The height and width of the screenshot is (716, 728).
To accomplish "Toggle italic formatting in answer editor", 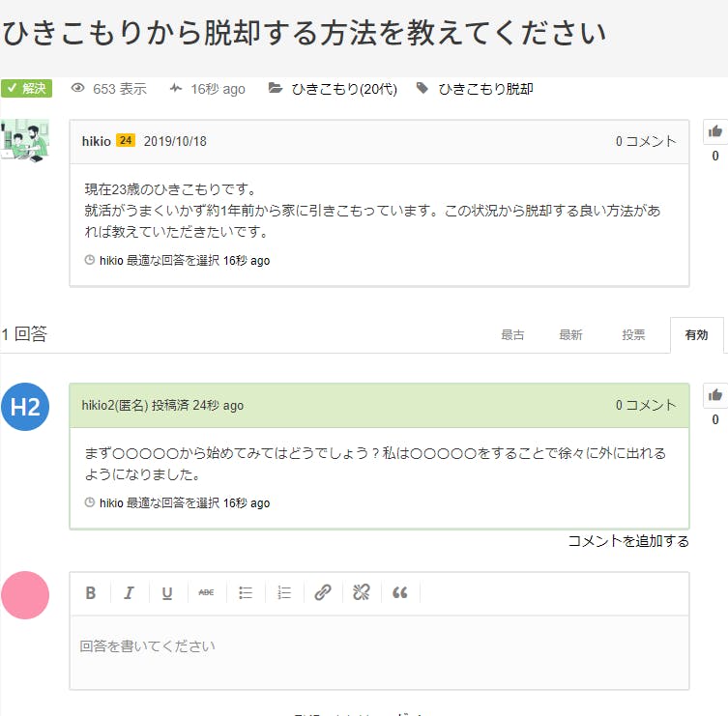I will point(130,592).
